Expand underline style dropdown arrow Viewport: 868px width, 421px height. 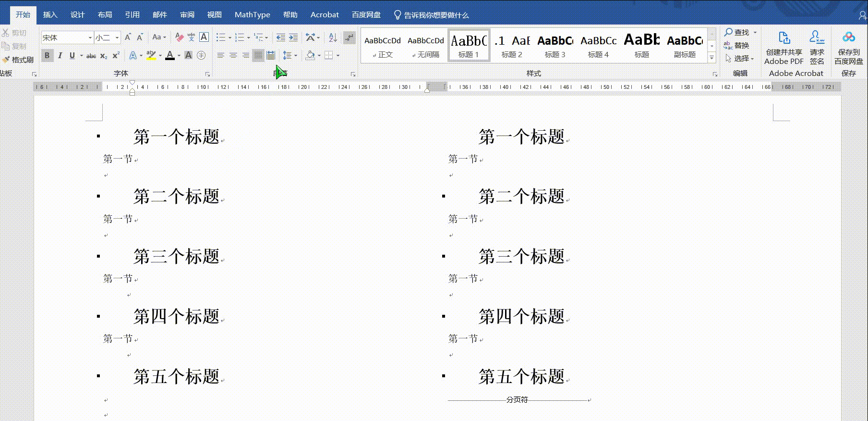(x=81, y=56)
